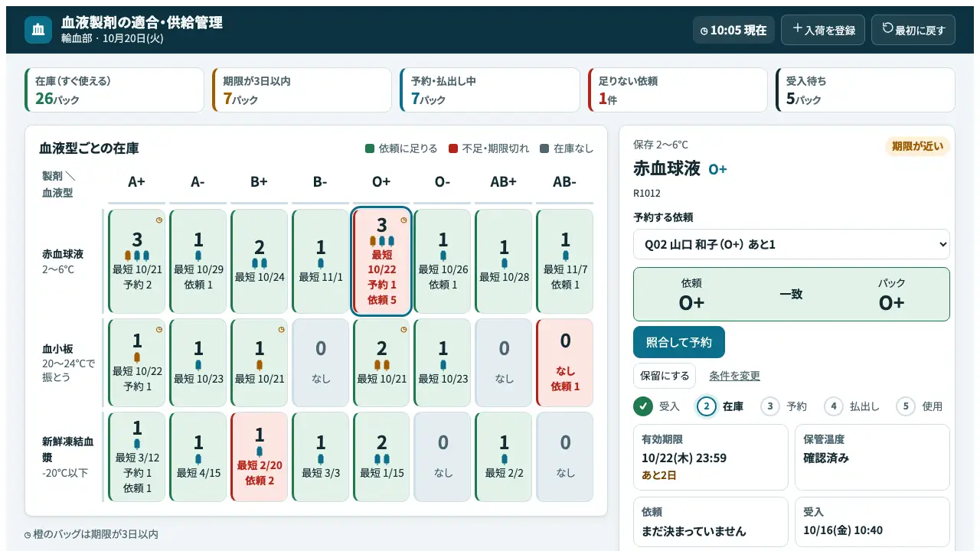The height and width of the screenshot is (551, 980).
Task: Select step 4 払出し in the progress tracker
Action: point(851,406)
